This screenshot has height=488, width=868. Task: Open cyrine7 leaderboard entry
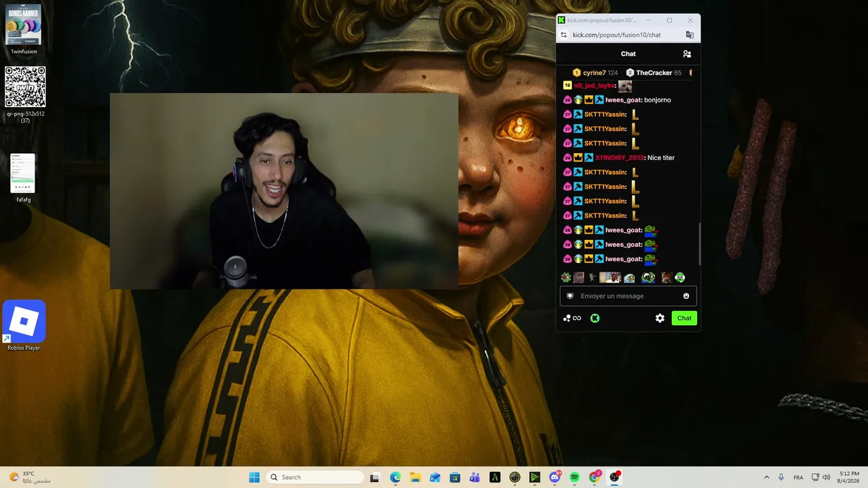[x=595, y=73]
